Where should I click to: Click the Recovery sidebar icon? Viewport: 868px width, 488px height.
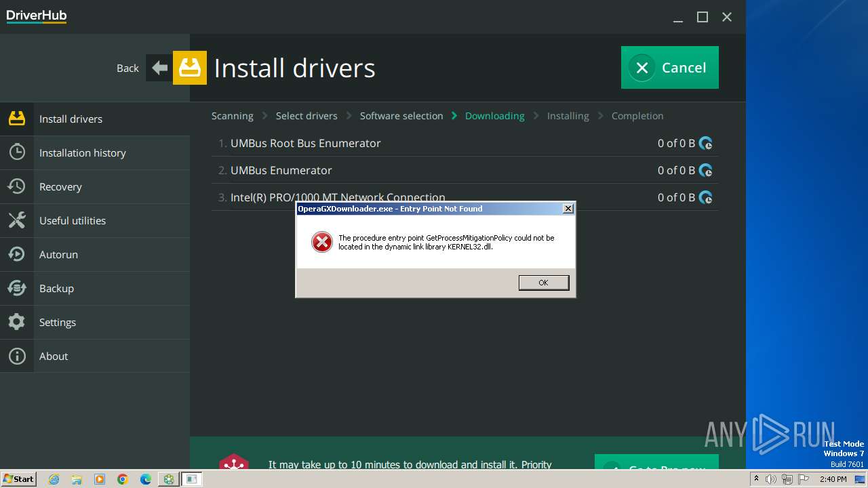17,186
